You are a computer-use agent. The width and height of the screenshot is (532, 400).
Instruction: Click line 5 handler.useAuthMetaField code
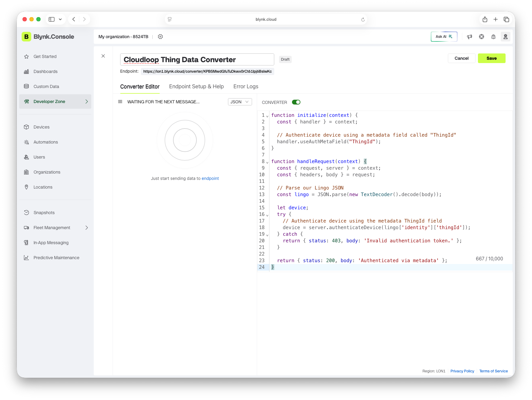[329, 142]
